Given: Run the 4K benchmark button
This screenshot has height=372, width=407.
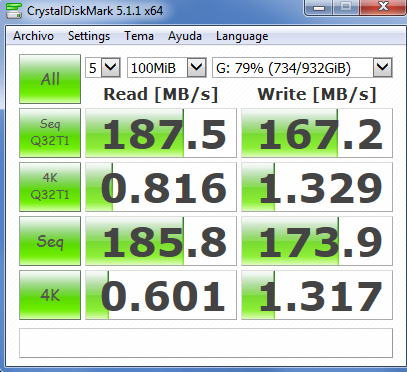Looking at the screenshot, I should (50, 295).
